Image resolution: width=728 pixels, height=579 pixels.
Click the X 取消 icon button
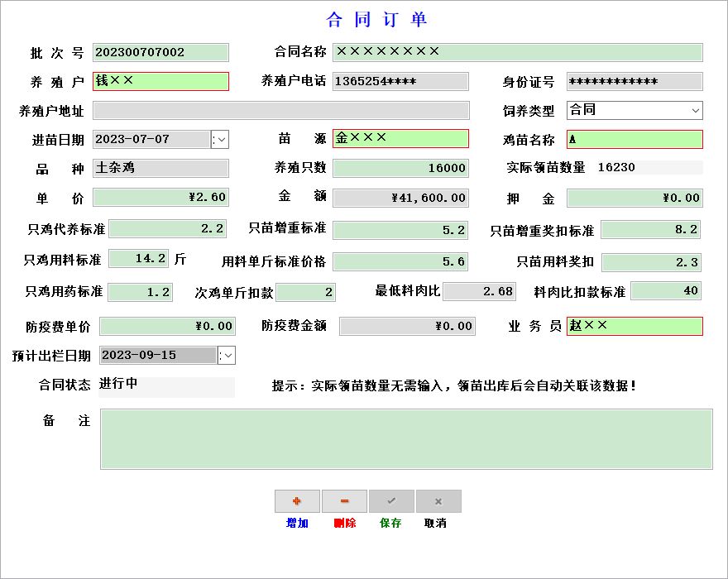(x=438, y=501)
